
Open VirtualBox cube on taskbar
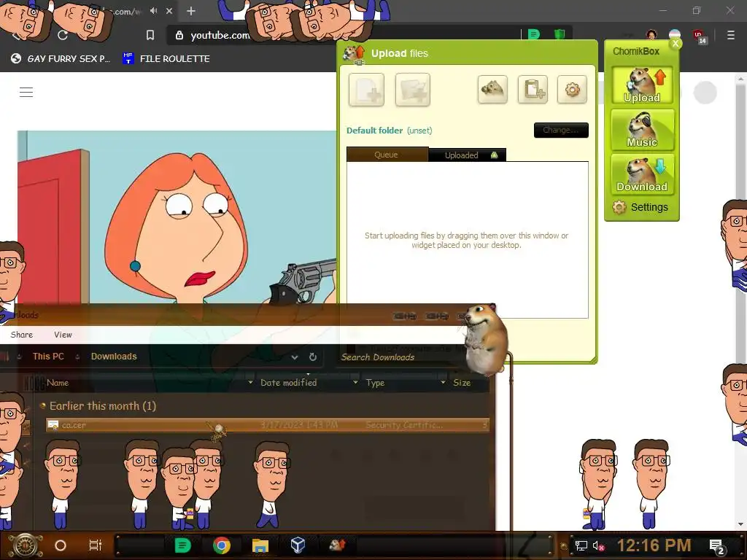tap(298, 545)
